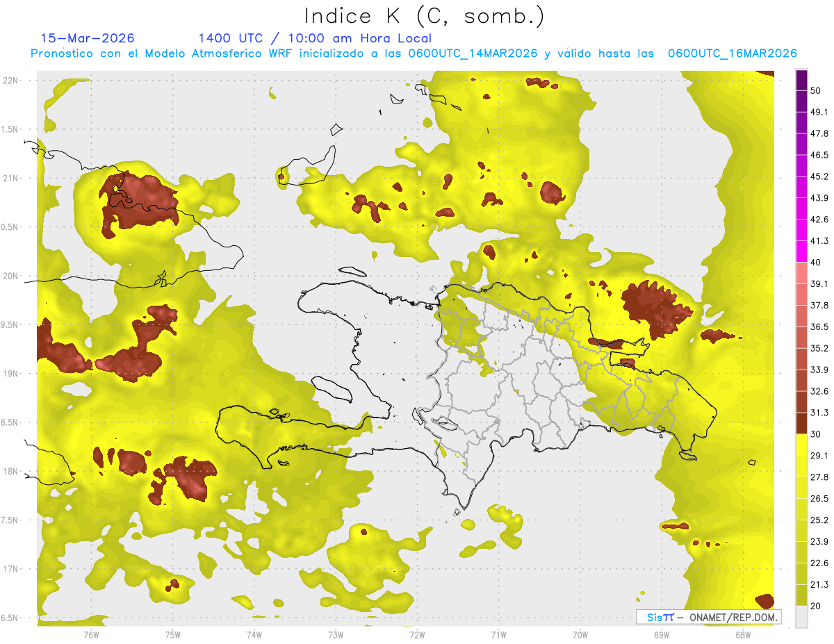Click the "76W" longitude label
This screenshot has width=834, height=644.
(x=91, y=635)
